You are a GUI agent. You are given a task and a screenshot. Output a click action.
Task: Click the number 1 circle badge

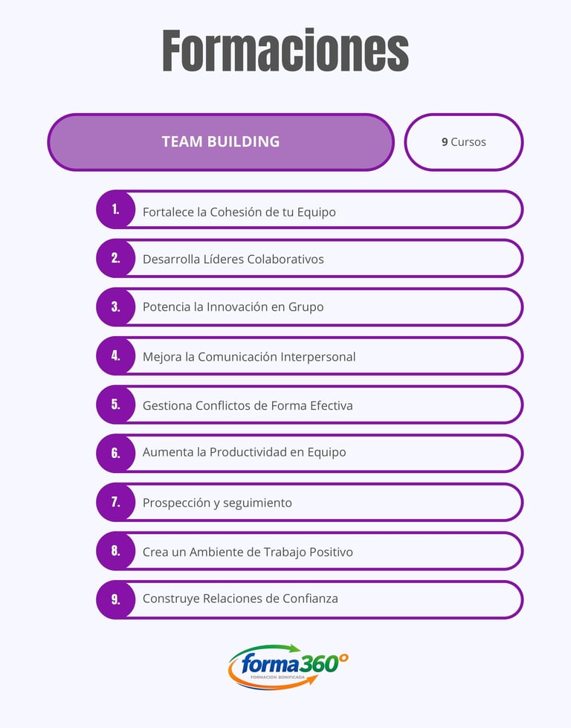[x=115, y=210]
